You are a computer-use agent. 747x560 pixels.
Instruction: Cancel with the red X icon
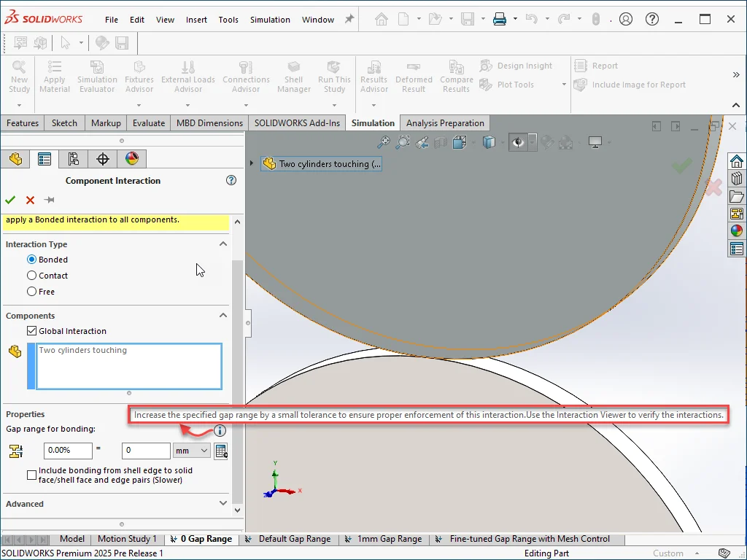tap(30, 200)
